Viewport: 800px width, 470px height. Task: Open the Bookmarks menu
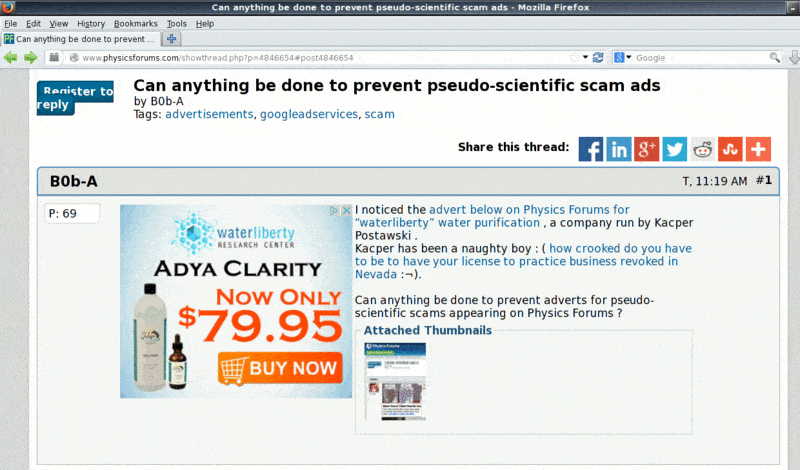136,23
